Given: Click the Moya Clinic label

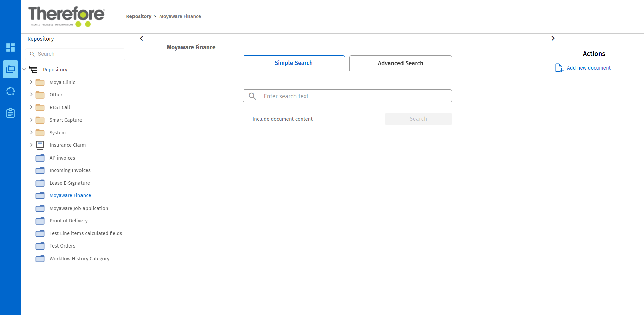Looking at the screenshot, I should [62, 82].
